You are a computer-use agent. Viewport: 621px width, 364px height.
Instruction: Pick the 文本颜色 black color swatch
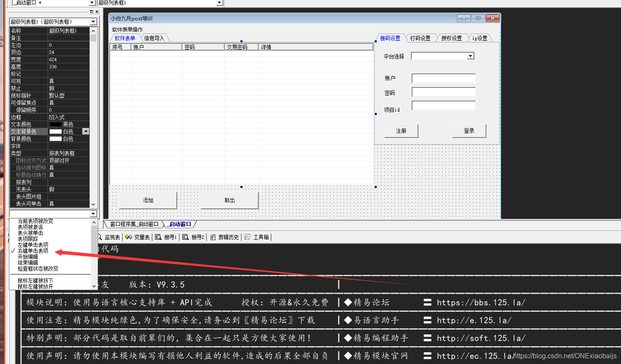pos(55,124)
